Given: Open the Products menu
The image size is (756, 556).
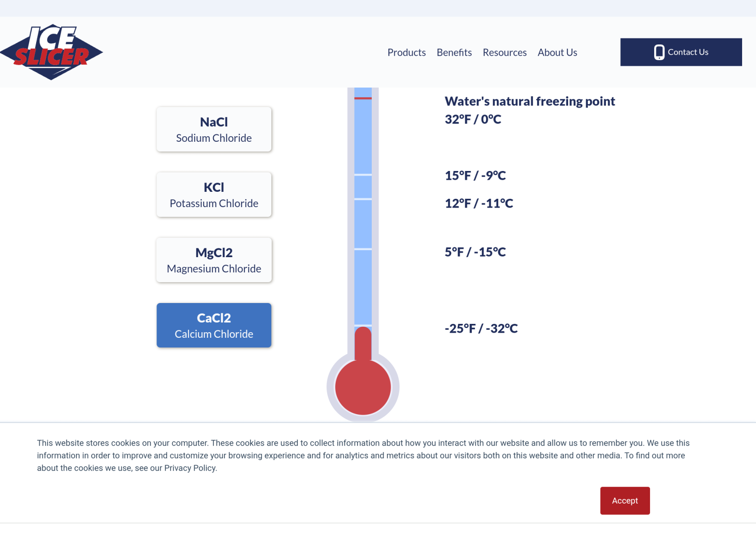Looking at the screenshot, I should pyautogui.click(x=406, y=52).
